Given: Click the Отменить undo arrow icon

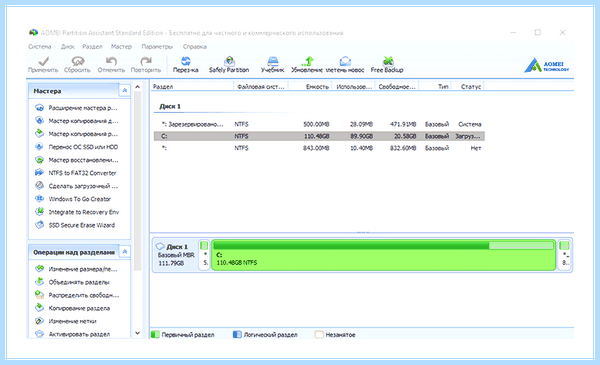Looking at the screenshot, I should (x=111, y=61).
